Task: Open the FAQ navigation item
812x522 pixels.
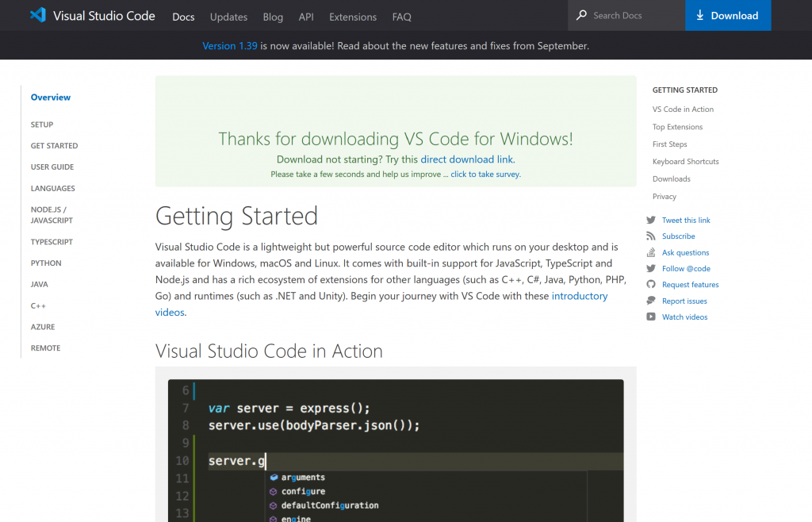Action: 402,17
